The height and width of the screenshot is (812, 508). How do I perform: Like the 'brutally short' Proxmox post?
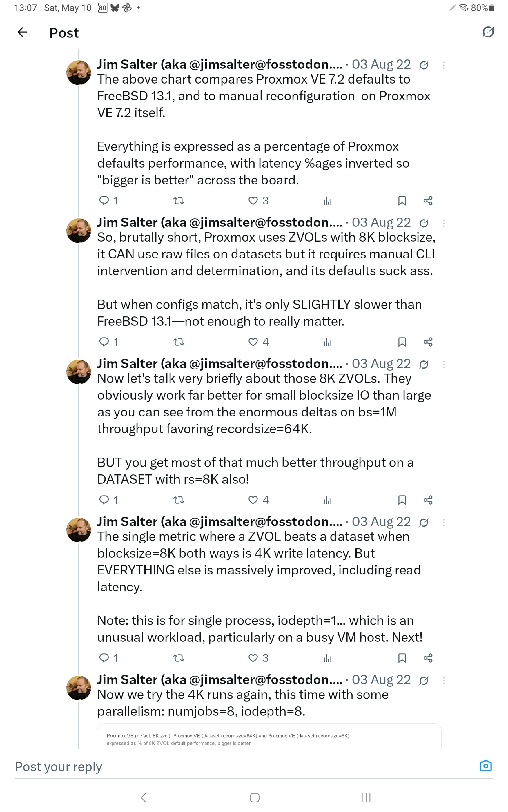point(253,342)
